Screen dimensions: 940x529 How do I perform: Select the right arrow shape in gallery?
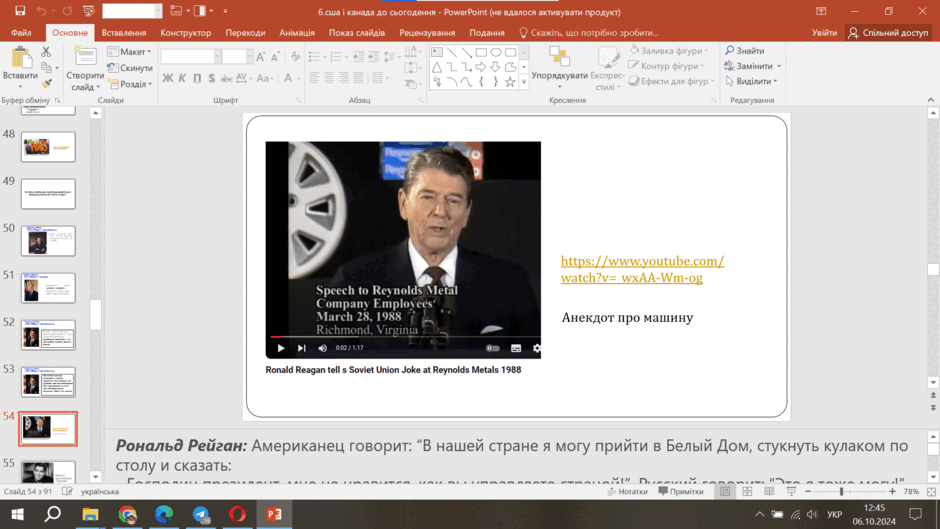481,67
